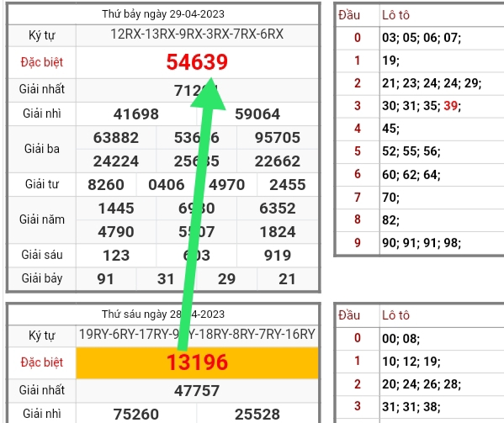504x423 pixels.
Task: Click the Đầu column header in the lower table
Action: [349, 315]
